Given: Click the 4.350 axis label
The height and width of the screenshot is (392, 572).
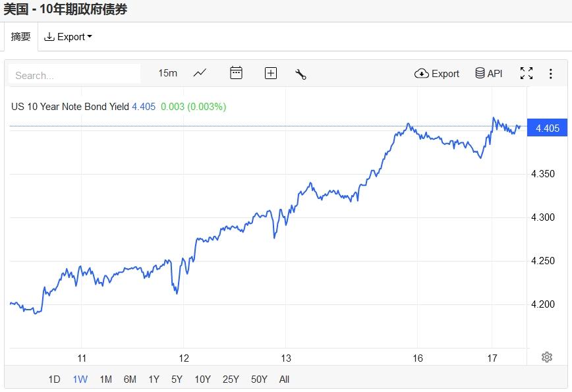Looking at the screenshot, I should (543, 174).
